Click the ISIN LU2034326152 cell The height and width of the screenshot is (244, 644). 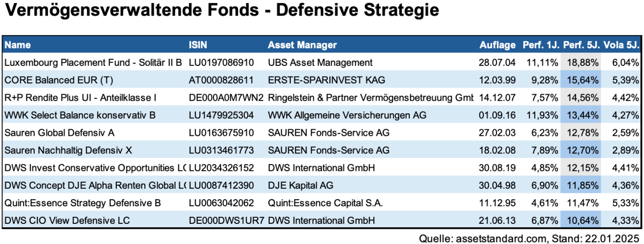click(222, 168)
